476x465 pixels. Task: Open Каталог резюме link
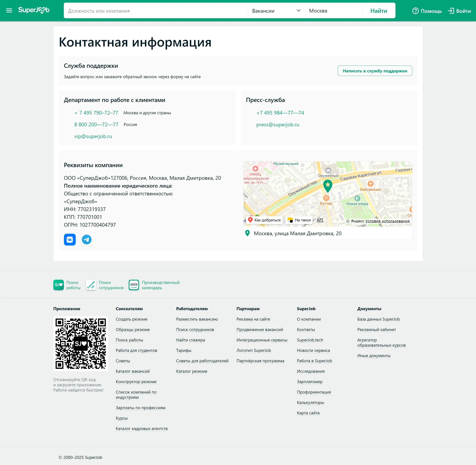pyautogui.click(x=192, y=371)
